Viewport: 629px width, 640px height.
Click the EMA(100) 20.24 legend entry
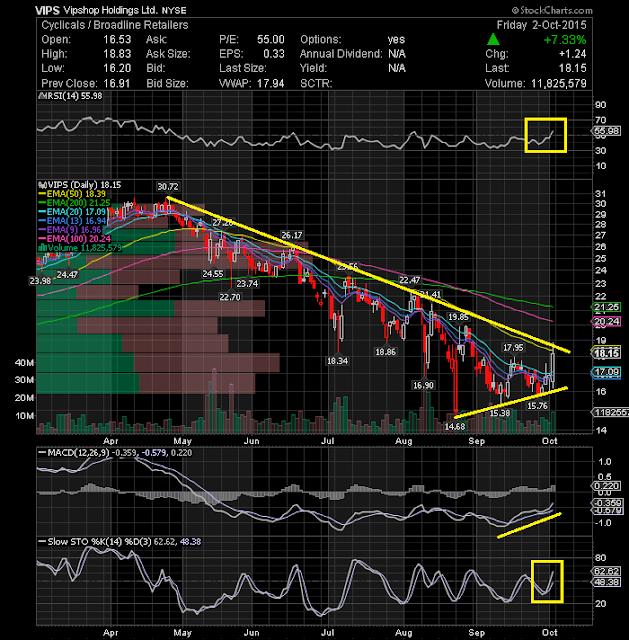74,239
